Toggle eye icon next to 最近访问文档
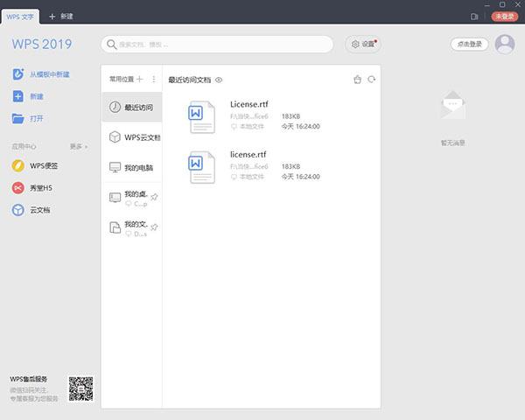The width and height of the screenshot is (525, 420). (219, 80)
